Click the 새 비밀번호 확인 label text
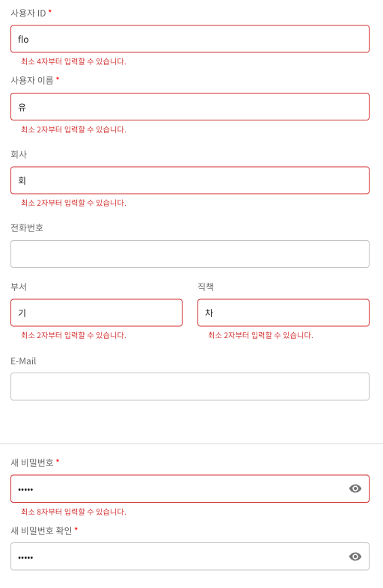The height and width of the screenshot is (588, 383). (41, 530)
